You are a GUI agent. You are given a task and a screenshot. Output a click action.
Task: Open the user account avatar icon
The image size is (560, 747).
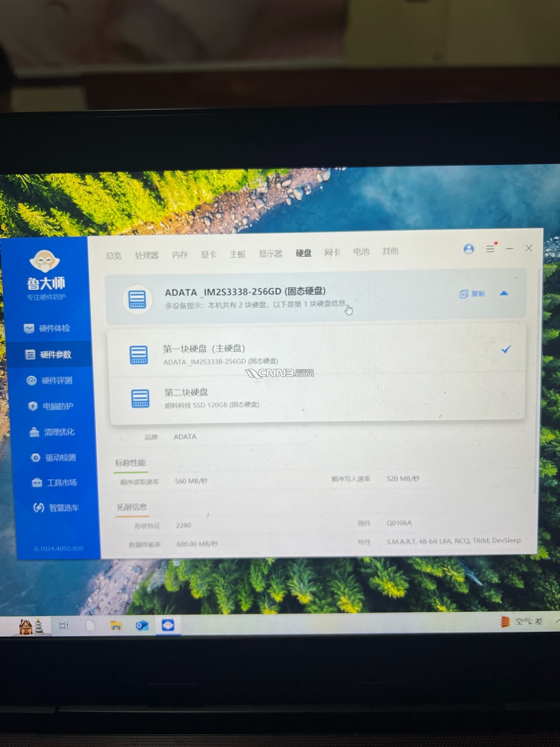[x=469, y=249]
